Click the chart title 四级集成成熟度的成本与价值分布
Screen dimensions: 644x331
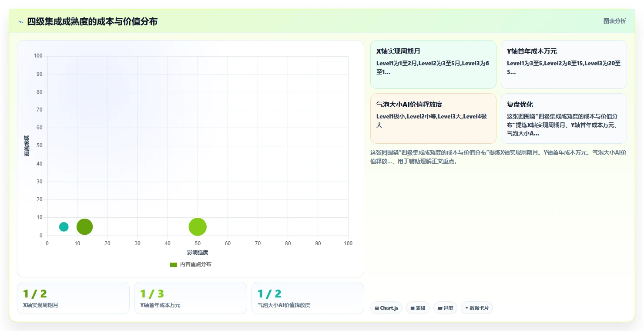click(x=92, y=21)
